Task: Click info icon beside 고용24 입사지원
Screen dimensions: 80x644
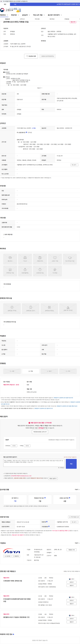Action: click(x=69, y=498)
